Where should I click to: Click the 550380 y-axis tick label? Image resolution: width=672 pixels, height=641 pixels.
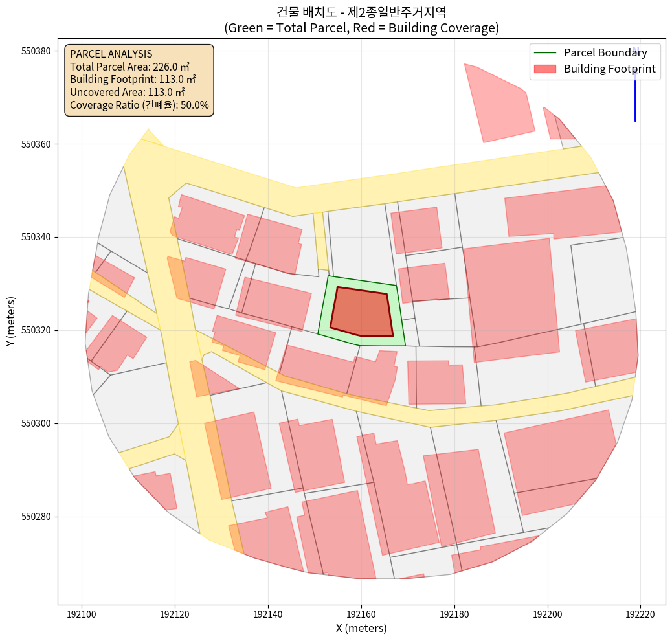[37, 51]
